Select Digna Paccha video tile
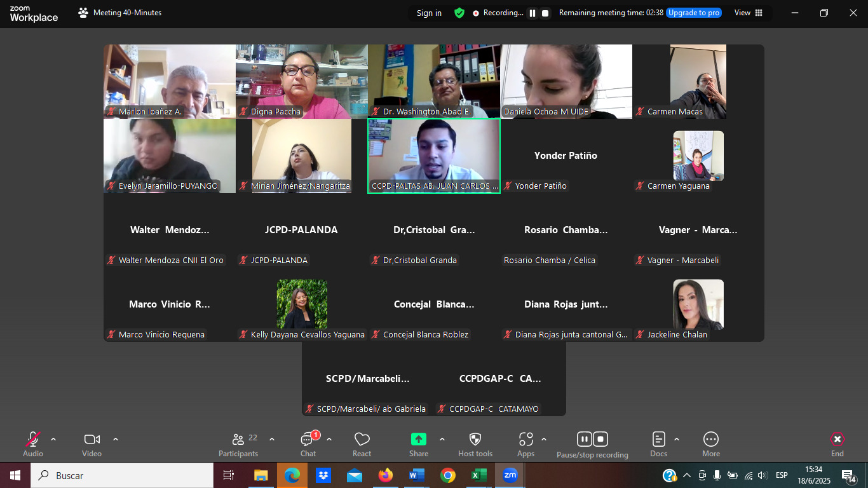 coord(302,81)
